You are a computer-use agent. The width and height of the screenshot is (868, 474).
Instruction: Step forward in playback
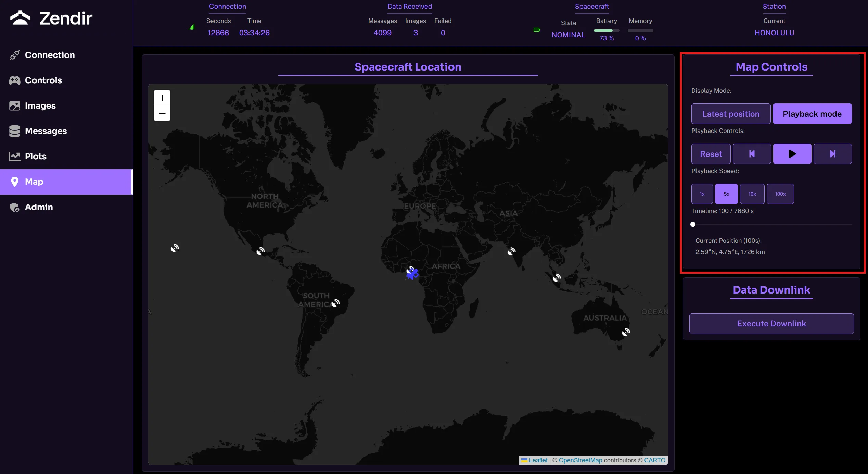[832, 154]
